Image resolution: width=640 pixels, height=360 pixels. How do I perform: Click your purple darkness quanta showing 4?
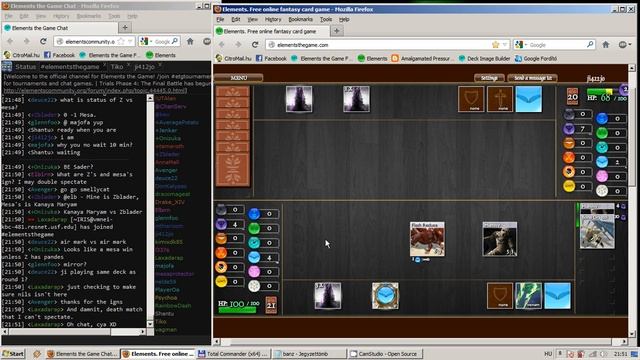229,224
